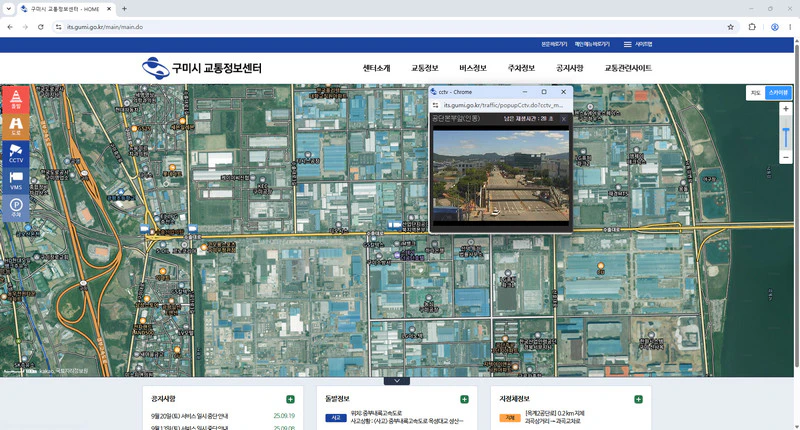The image size is (800, 430).
Task: Click the CCTV live video feed
Action: pos(501,175)
